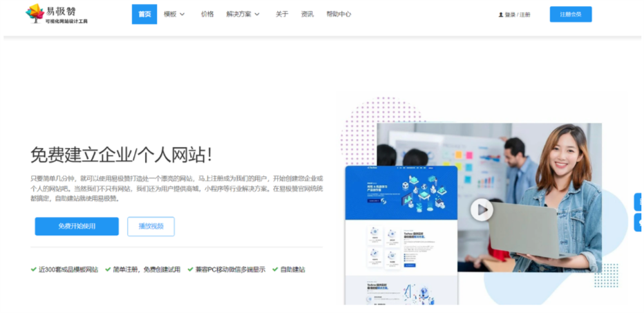Viewport: 644px width, 313px height.
Task: Click green checkmark next to 近300套成品模板网站
Action: point(34,269)
